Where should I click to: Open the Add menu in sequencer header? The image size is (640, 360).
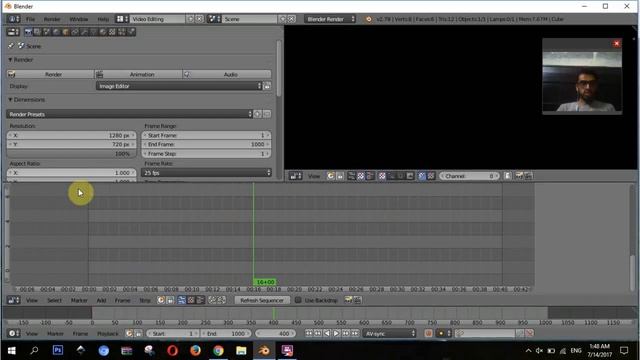pos(101,300)
